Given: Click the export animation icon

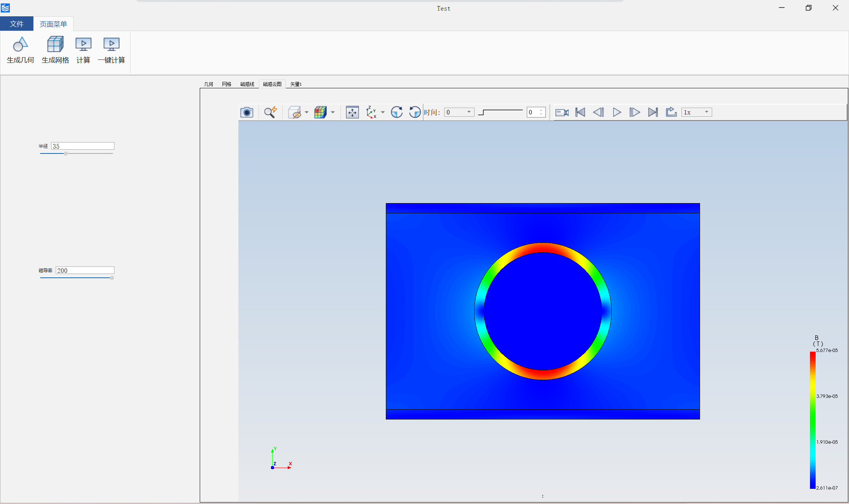Looking at the screenshot, I should pyautogui.click(x=671, y=112).
